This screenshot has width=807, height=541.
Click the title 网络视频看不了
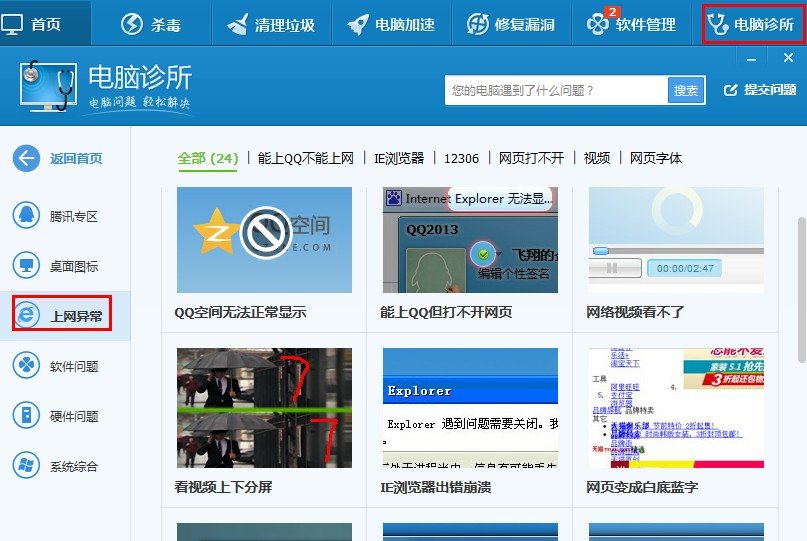tap(635, 312)
